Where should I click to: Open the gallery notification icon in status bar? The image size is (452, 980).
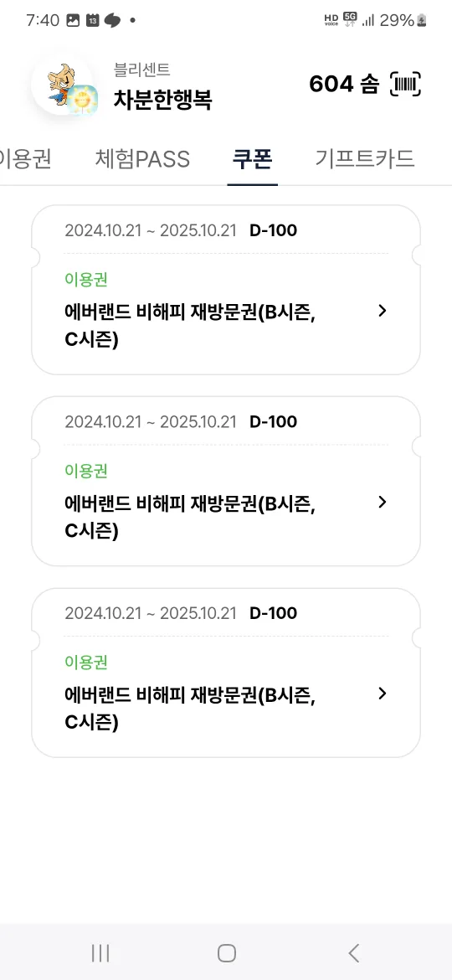[73, 21]
